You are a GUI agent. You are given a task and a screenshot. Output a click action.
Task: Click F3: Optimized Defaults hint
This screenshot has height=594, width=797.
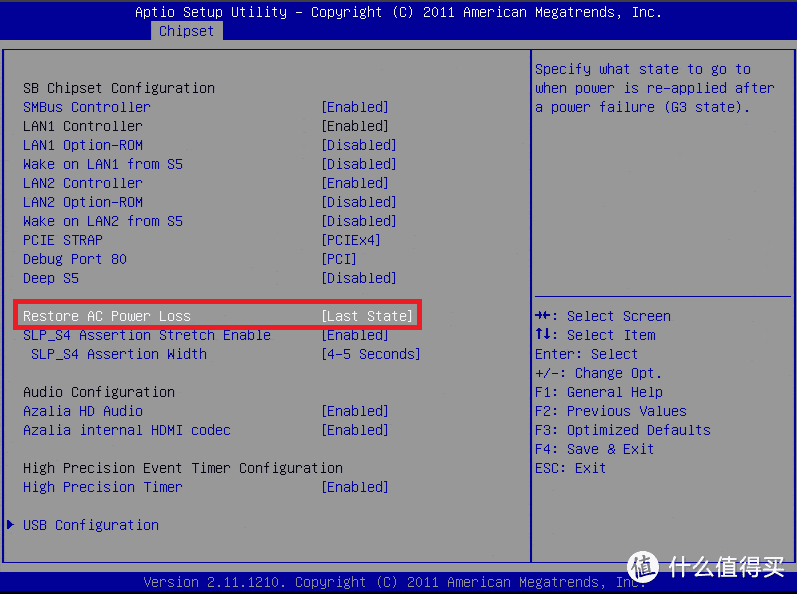[x=623, y=430]
